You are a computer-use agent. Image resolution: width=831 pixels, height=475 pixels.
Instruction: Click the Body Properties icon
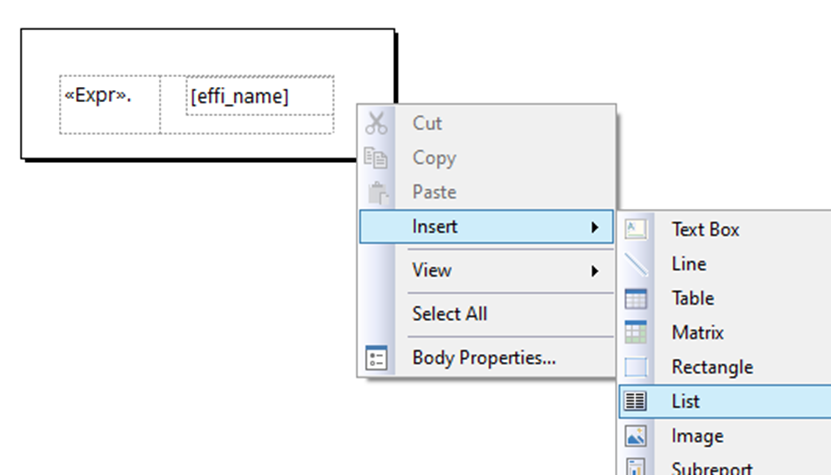[x=376, y=358]
